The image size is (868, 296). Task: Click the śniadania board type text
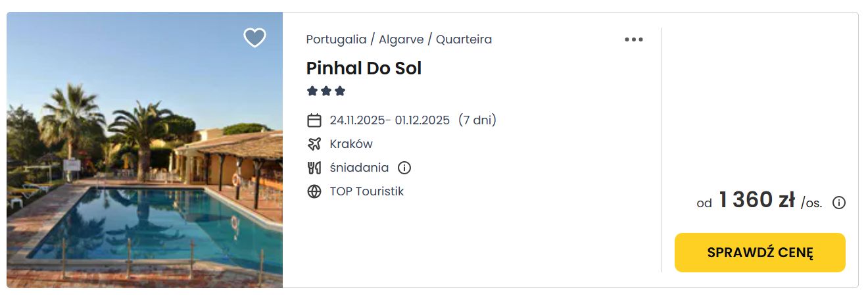coord(359,168)
